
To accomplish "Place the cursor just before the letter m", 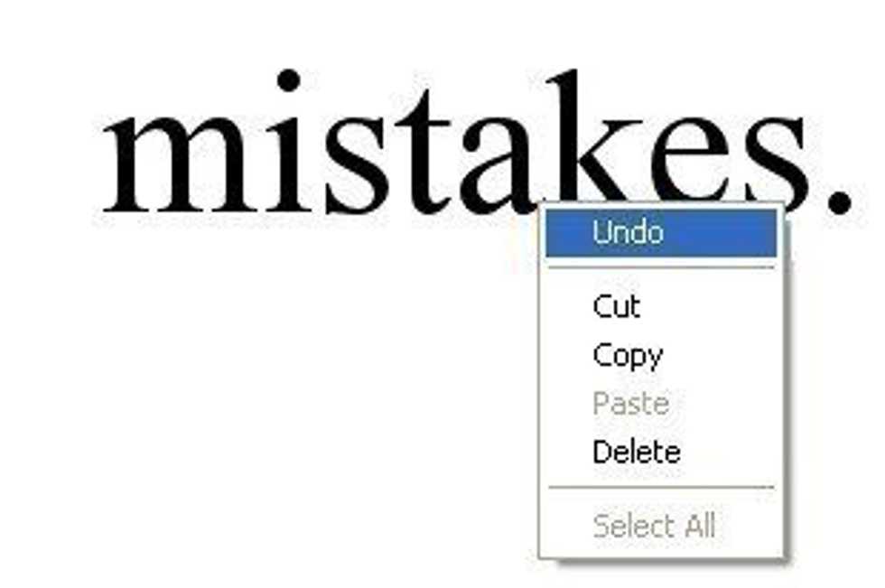I will point(101,164).
